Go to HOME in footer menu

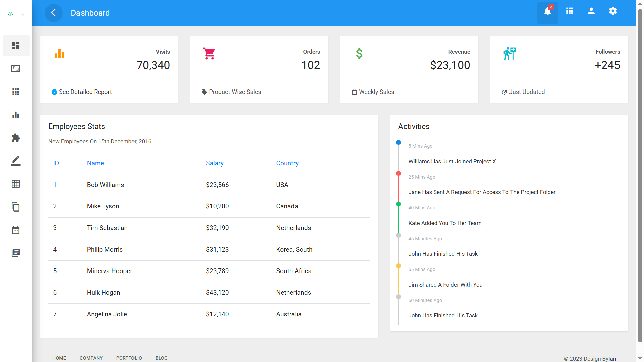(59, 358)
